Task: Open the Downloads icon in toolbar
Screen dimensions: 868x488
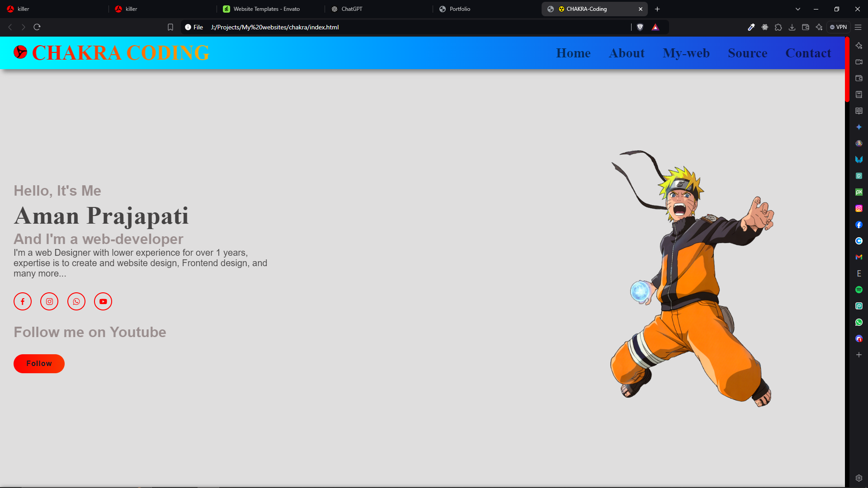Action: pos(792,27)
